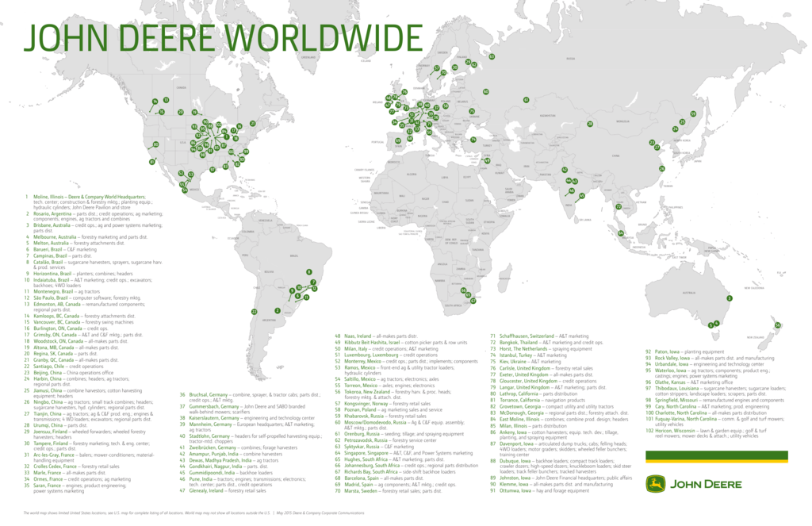Click the Bruchsal, Germany legend entry
The width and height of the screenshot is (812, 526).
(x=250, y=397)
